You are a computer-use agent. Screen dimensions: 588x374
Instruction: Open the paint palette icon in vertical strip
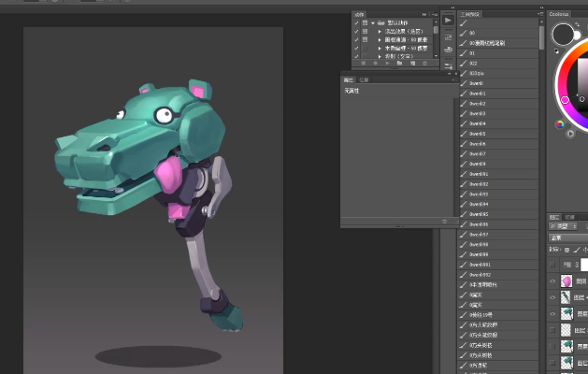click(x=448, y=50)
